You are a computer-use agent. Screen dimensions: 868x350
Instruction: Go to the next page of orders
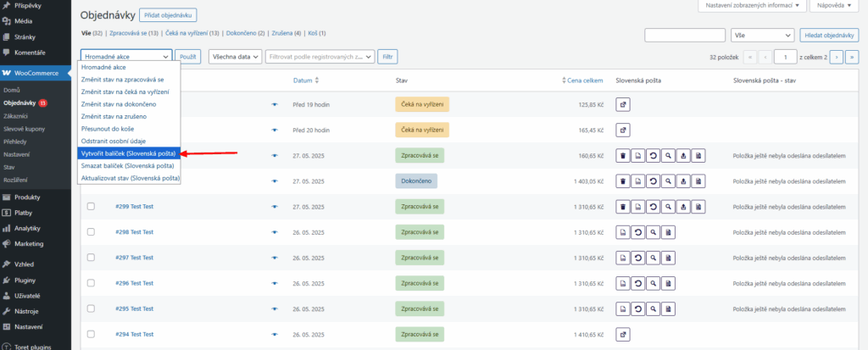pyautogui.click(x=837, y=57)
